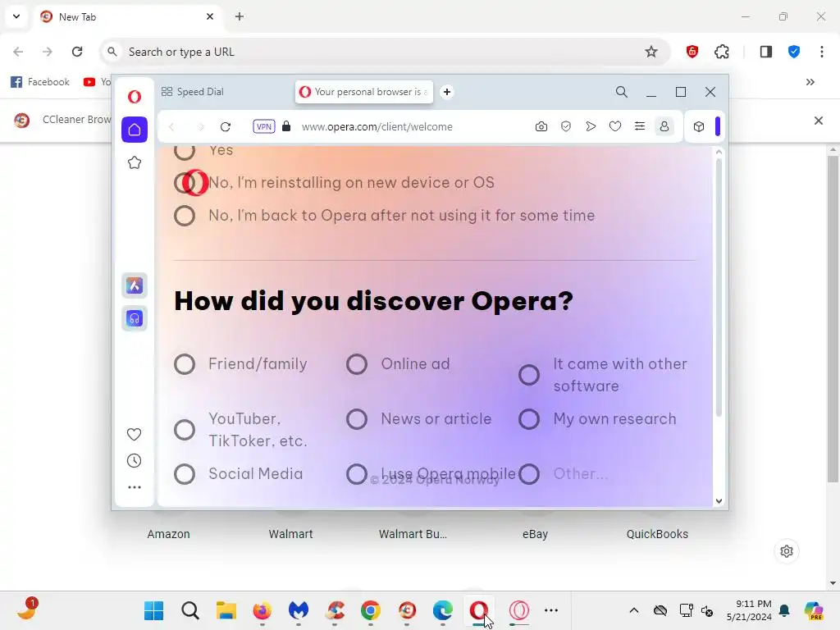Open the Aria AI icon in Opera sidebar
Viewport: 840px width, 630px height.
135,285
